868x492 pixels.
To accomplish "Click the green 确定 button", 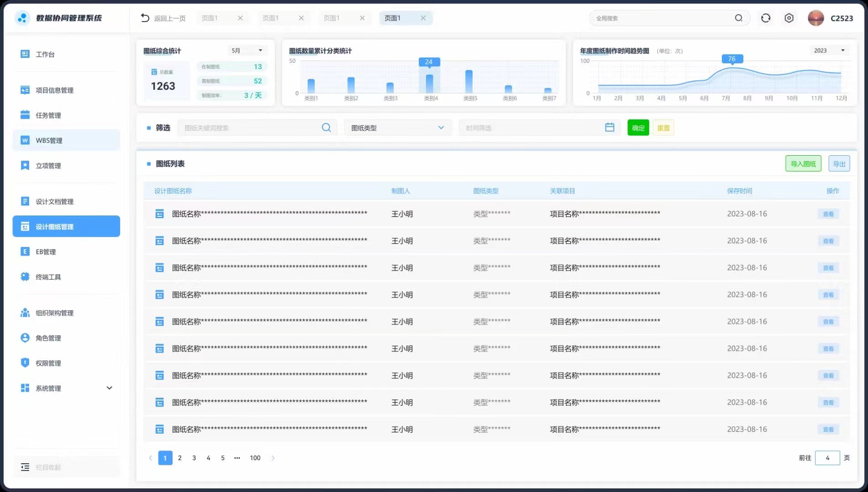I will coord(638,128).
